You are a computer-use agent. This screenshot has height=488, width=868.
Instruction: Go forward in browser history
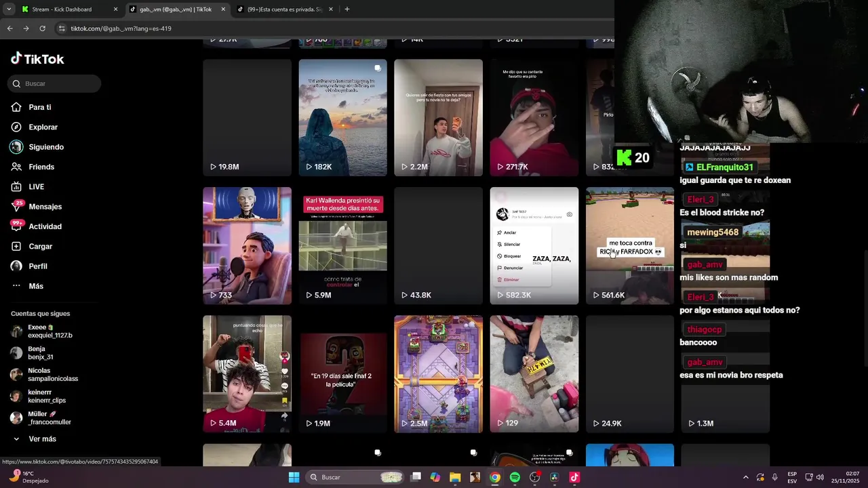tap(26, 28)
